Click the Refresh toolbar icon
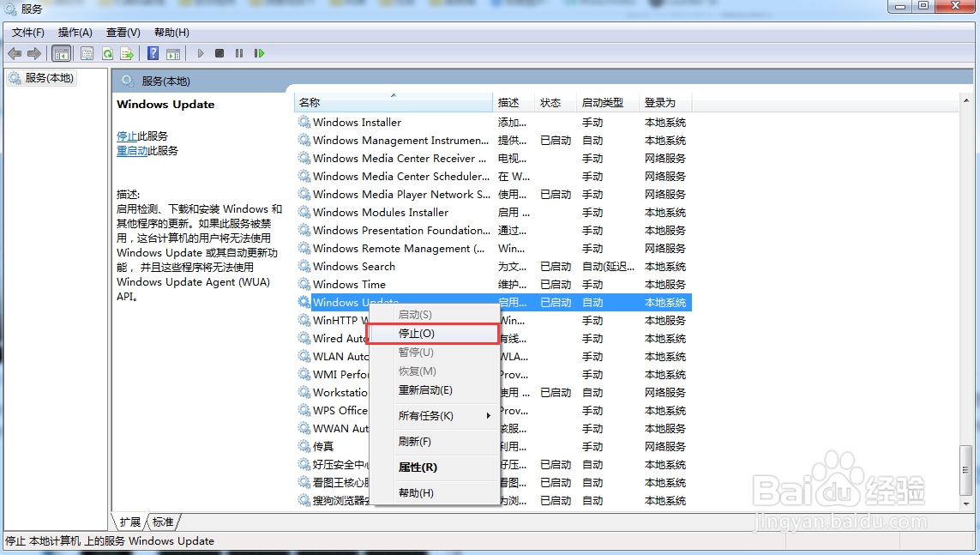The height and width of the screenshot is (555, 980). [x=107, y=54]
